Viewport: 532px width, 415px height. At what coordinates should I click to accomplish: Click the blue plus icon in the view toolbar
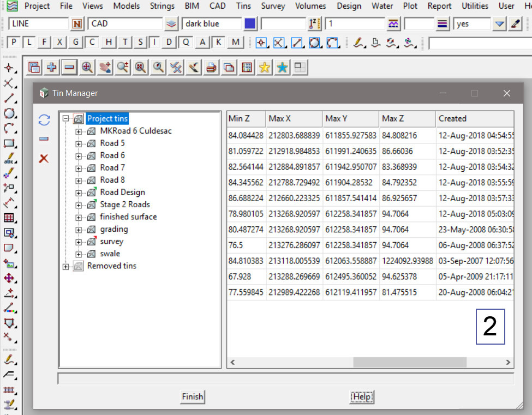[52, 67]
